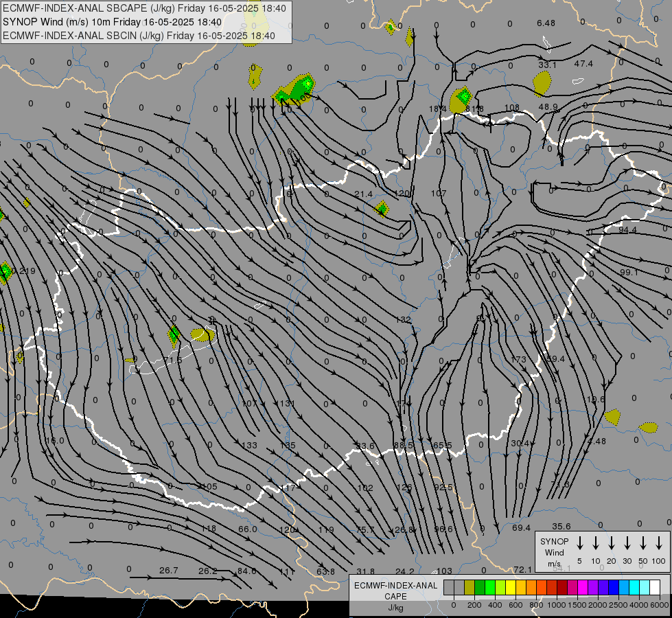The width and height of the screenshot is (672, 618).
Task: Click the 30.4 value on the map
Action: (x=520, y=443)
